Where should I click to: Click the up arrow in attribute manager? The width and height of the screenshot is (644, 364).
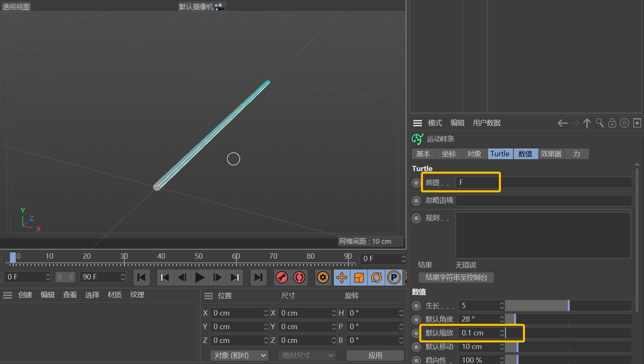[587, 123]
